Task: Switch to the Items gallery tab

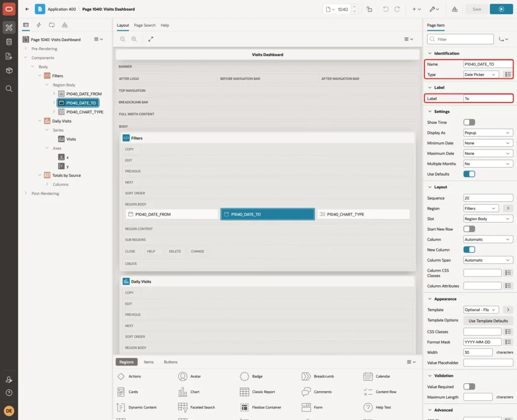Action: pyautogui.click(x=149, y=362)
